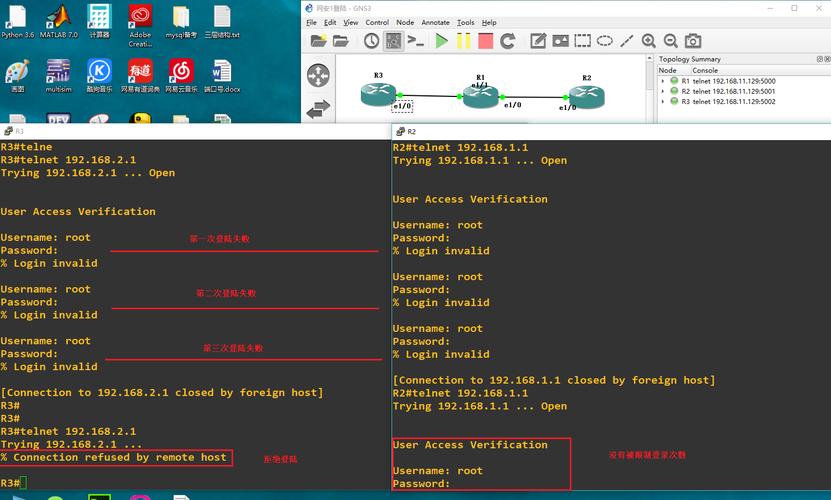
Task: Select the Draw line tool
Action: (626, 41)
